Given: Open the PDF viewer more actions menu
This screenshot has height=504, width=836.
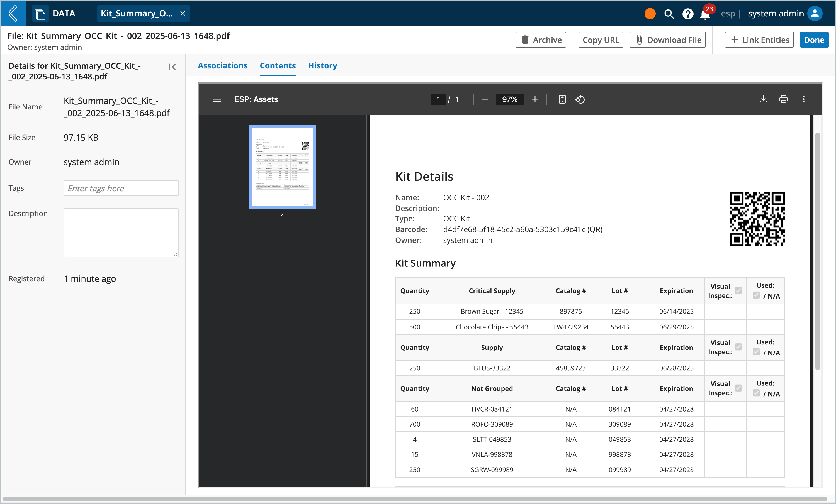Looking at the screenshot, I should pos(803,99).
